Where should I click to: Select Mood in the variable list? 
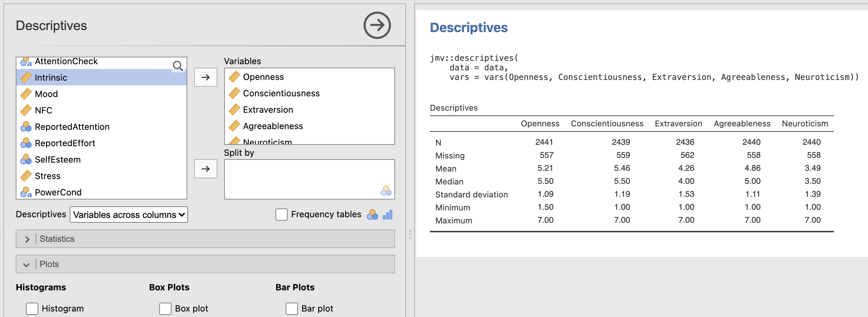click(101, 94)
